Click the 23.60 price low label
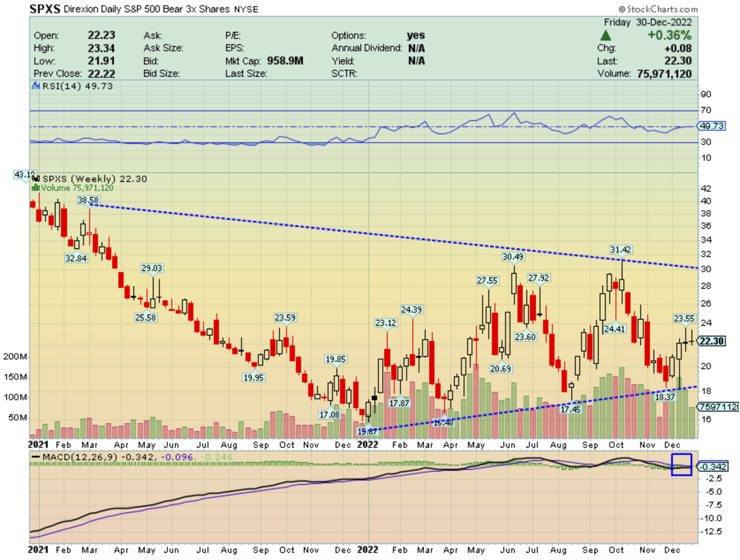The image size is (740, 560). pyautogui.click(x=525, y=337)
